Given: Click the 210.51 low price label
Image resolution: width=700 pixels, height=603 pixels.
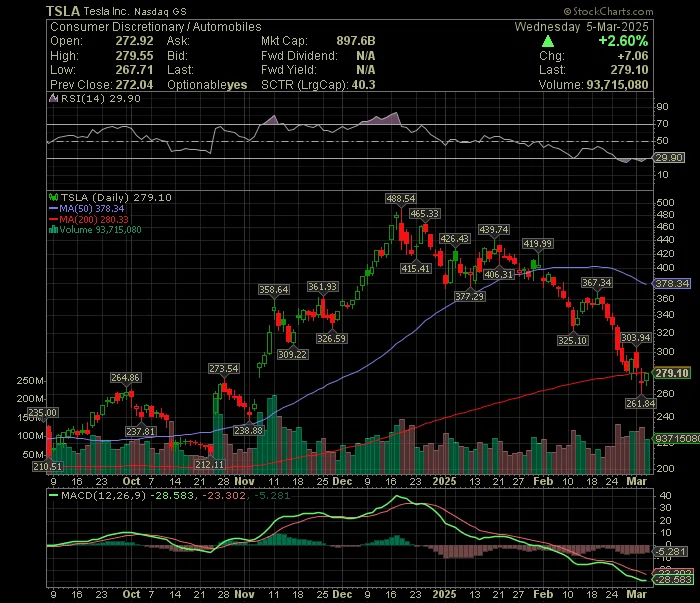Looking at the screenshot, I should point(47,467).
